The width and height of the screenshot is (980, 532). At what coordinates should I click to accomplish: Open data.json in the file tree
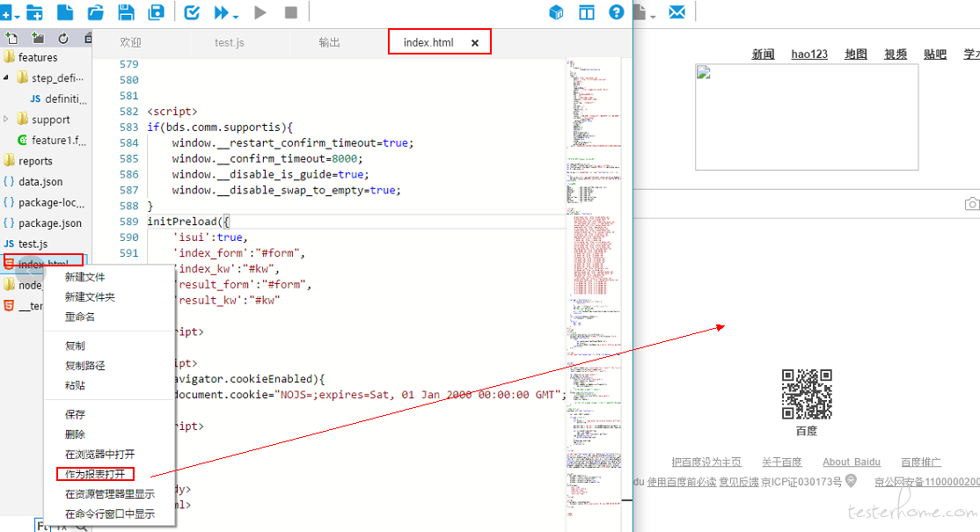(x=40, y=182)
